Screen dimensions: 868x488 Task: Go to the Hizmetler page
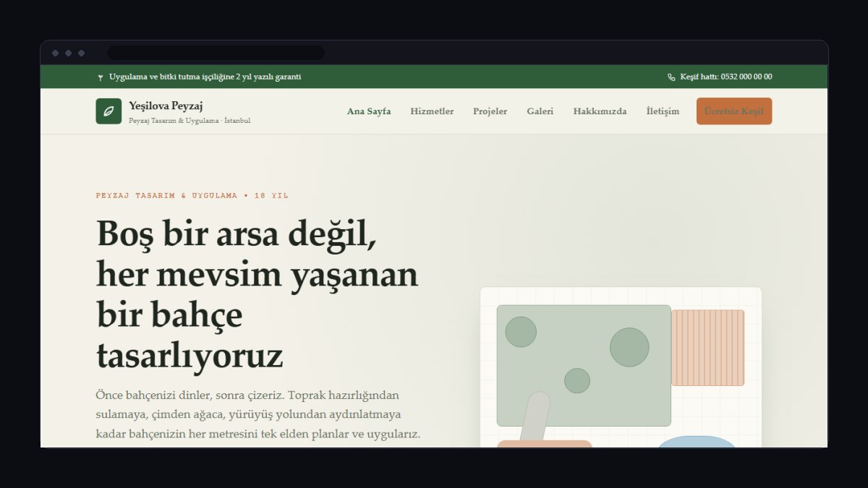(x=432, y=111)
